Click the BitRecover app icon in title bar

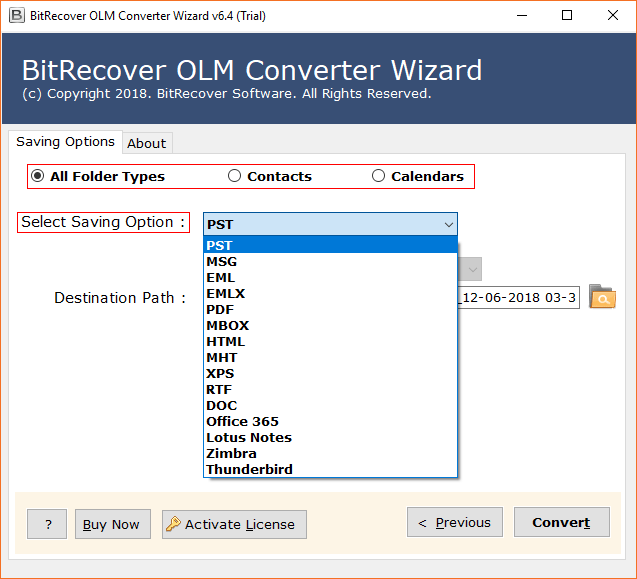(x=17, y=15)
